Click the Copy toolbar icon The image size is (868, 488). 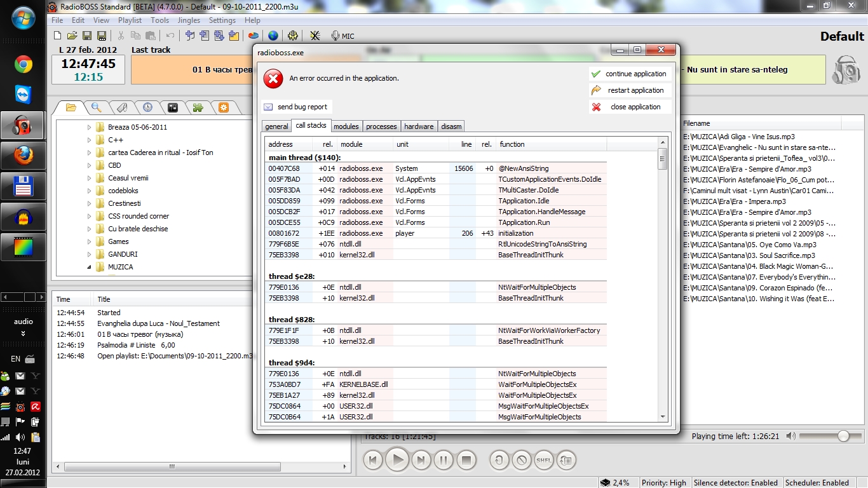coord(135,36)
